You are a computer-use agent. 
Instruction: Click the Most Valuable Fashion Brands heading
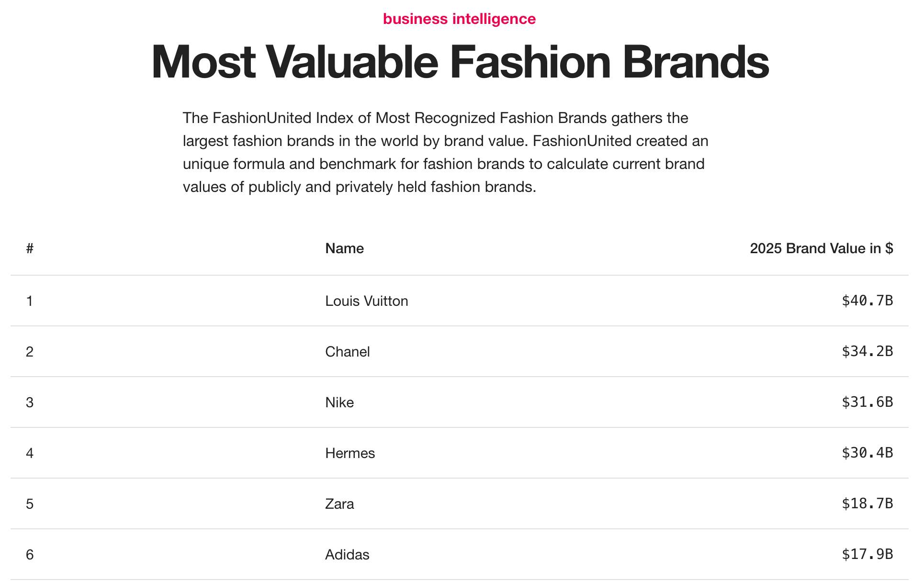pyautogui.click(x=460, y=62)
